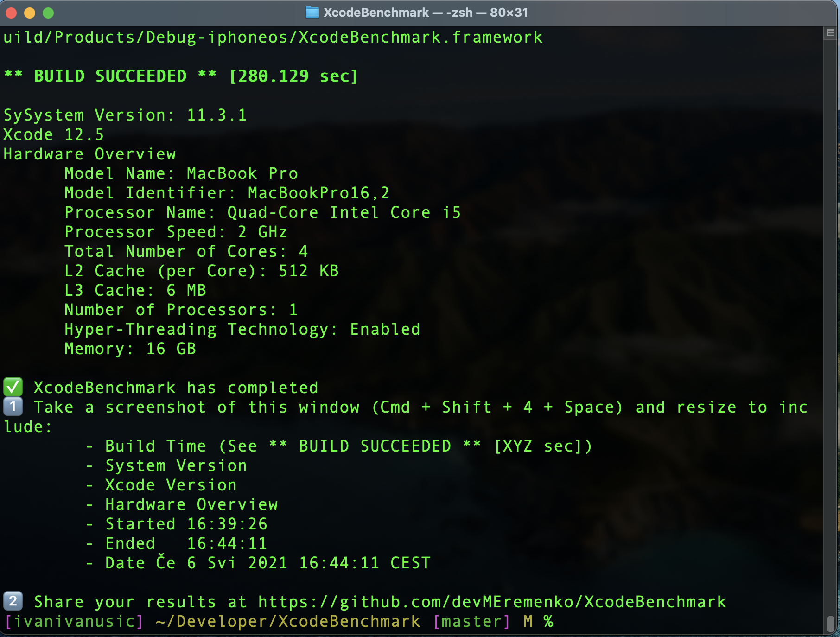Click the window title 'XcodeBenchmark — -zsh — 80×31'

426,13
